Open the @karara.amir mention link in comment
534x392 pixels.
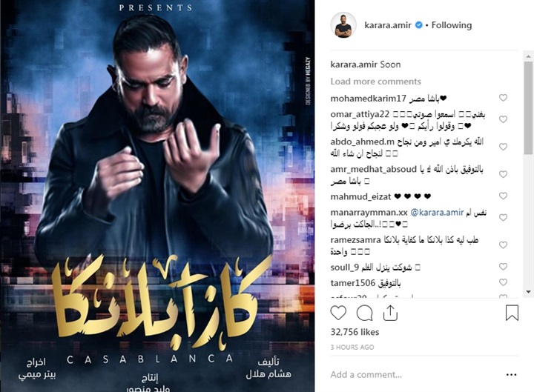[x=437, y=213]
